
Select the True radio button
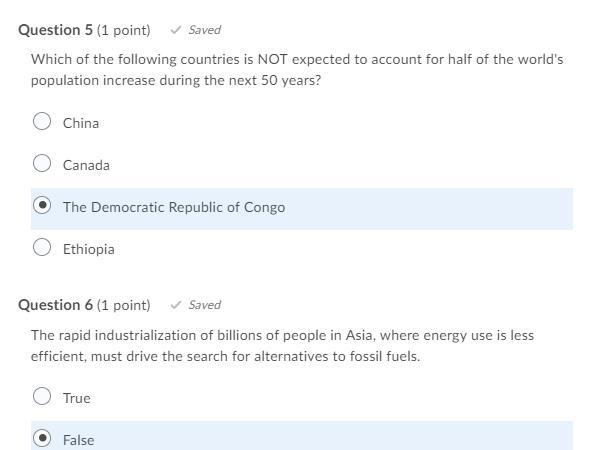coord(42,397)
